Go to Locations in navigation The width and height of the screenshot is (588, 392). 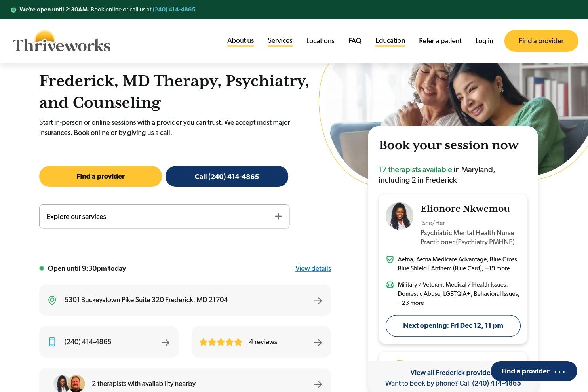(320, 41)
